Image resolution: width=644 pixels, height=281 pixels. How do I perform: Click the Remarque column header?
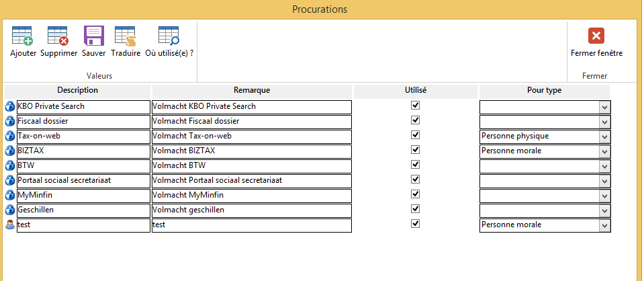[252, 90]
